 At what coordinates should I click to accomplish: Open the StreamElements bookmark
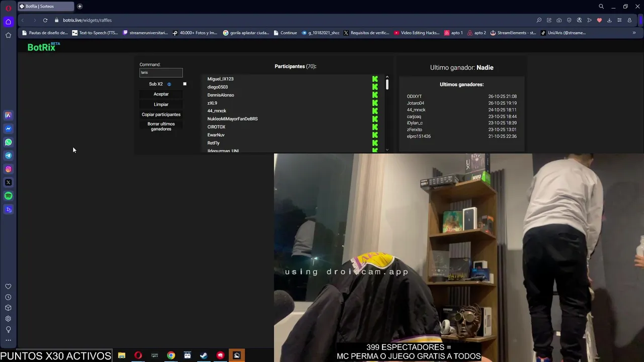[513, 33]
